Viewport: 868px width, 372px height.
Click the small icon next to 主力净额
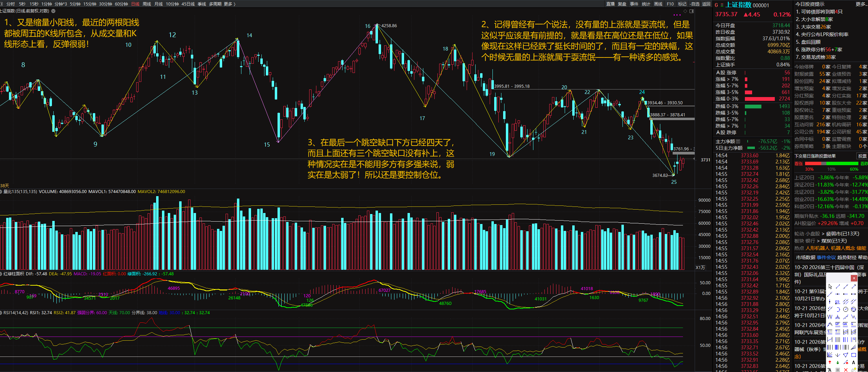coord(738,141)
